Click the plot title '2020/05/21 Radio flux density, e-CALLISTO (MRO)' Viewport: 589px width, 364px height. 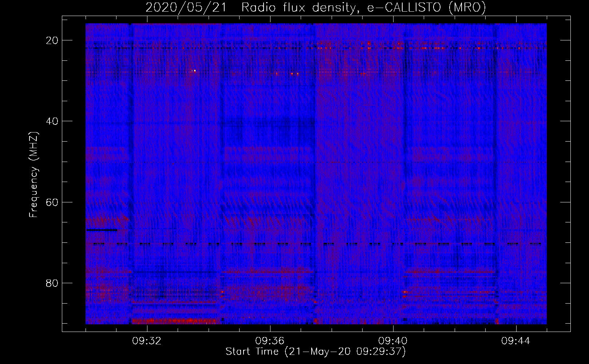click(316, 7)
